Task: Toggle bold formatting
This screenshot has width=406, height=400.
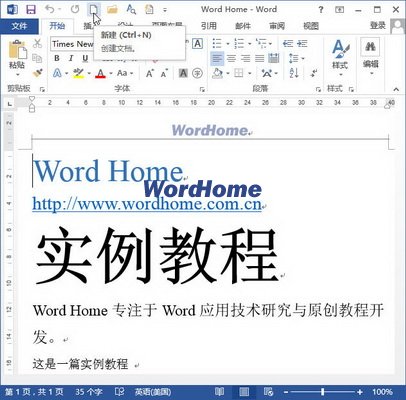Action: (57, 58)
